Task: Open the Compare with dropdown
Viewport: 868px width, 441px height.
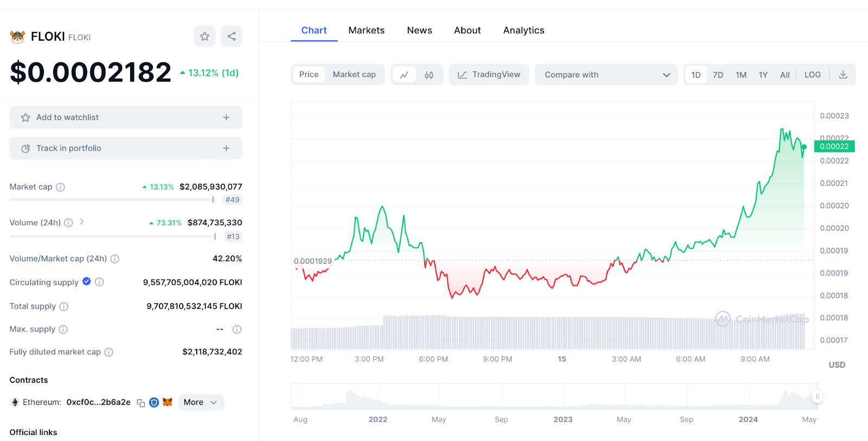Action: 607,75
